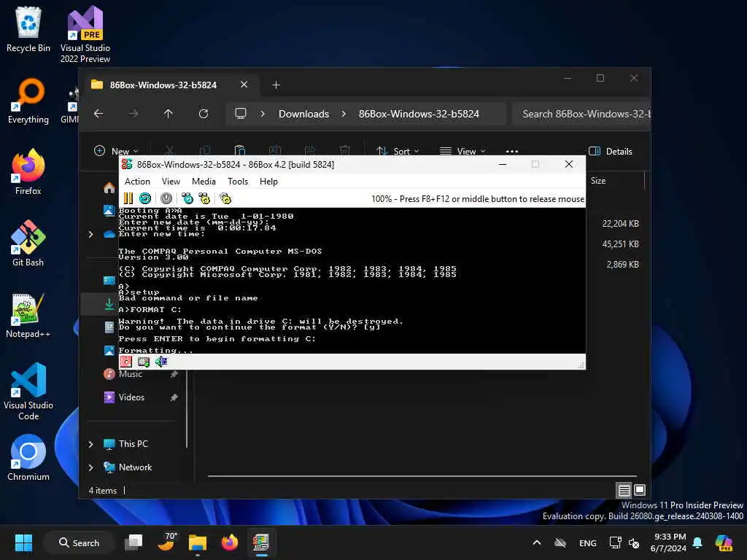Click the ACPI shutdown power icon in 86Box

tap(166, 198)
